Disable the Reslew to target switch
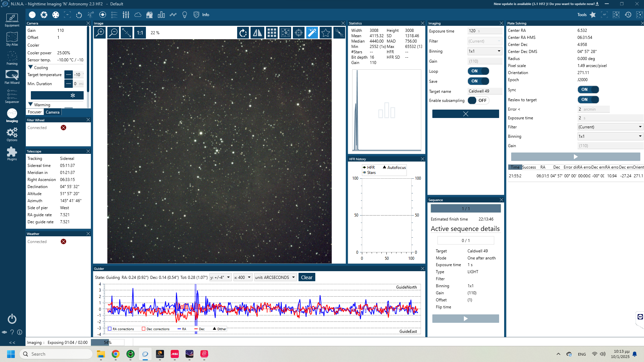The image size is (644, 362). click(588, 100)
